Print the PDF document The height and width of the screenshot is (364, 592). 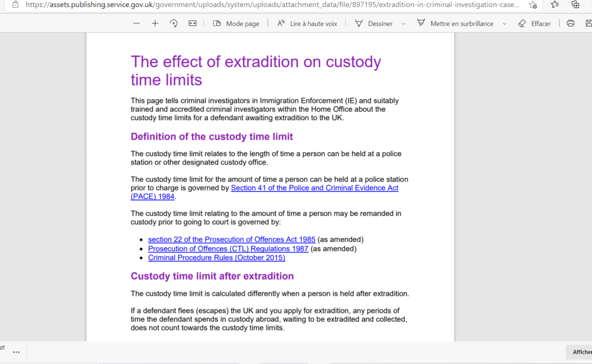(x=571, y=23)
